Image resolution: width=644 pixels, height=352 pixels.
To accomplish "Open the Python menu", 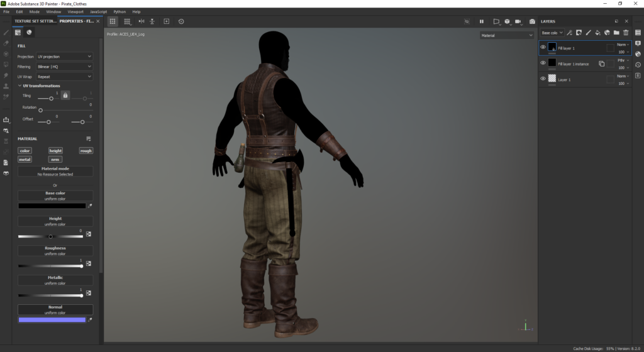I will (119, 11).
